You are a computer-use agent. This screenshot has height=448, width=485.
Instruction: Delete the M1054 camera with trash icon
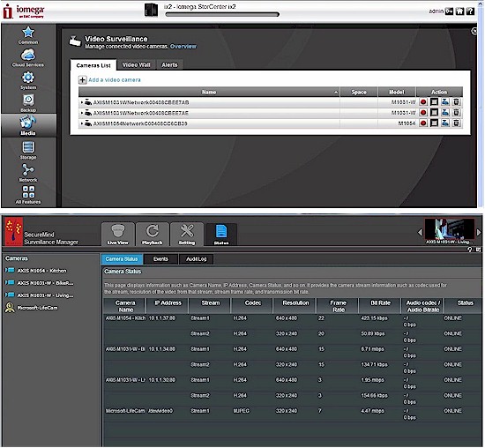456,123
